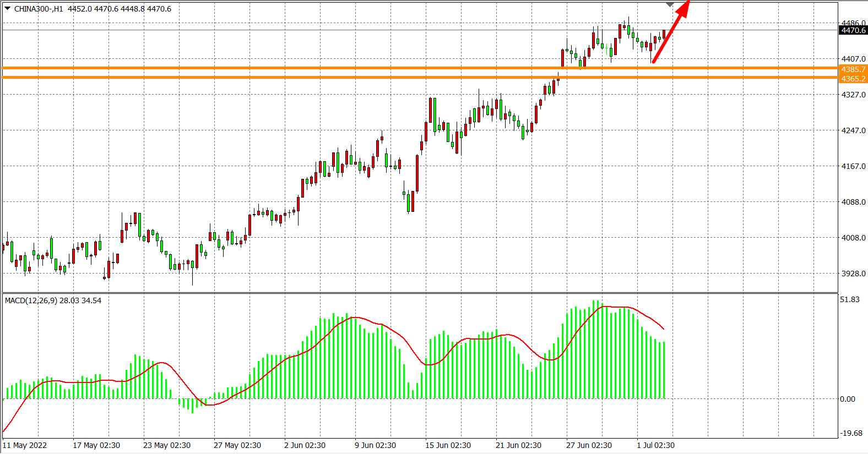Viewport: 868px width, 454px height.
Task: Click the gray chart shift marker triangle
Action: pos(670,4)
